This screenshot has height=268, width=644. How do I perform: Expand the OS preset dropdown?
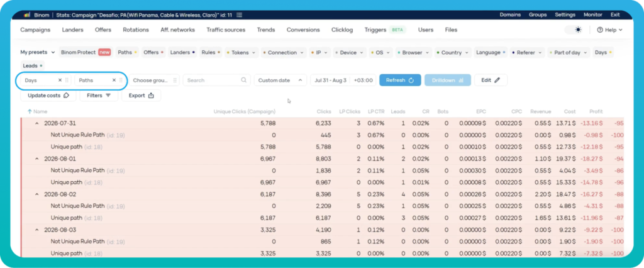(x=380, y=52)
